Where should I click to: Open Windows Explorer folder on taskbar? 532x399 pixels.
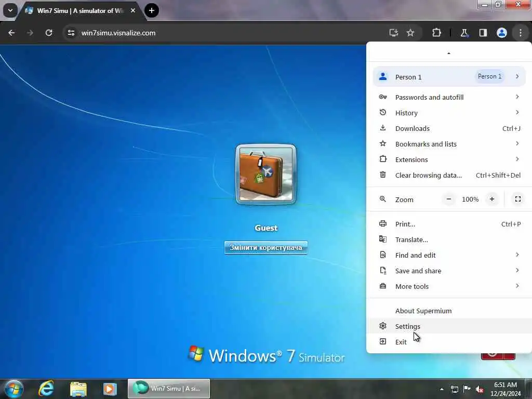click(x=78, y=389)
